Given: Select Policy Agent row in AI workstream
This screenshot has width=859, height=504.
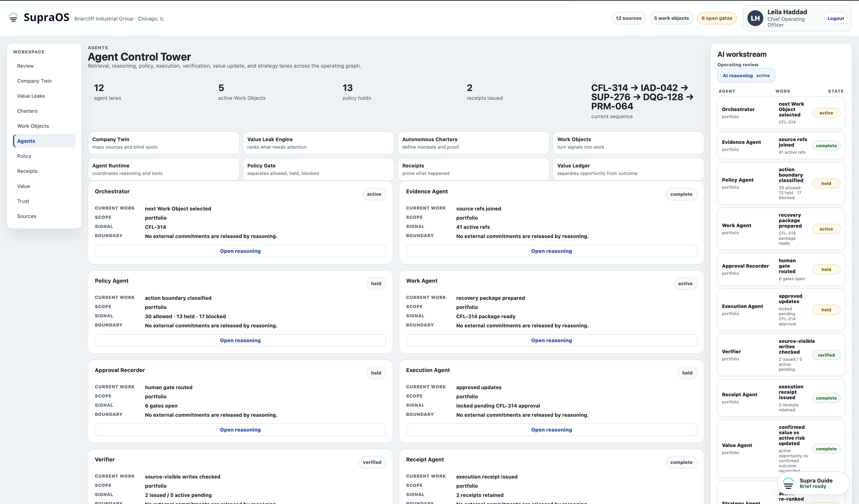Looking at the screenshot, I should [781, 183].
